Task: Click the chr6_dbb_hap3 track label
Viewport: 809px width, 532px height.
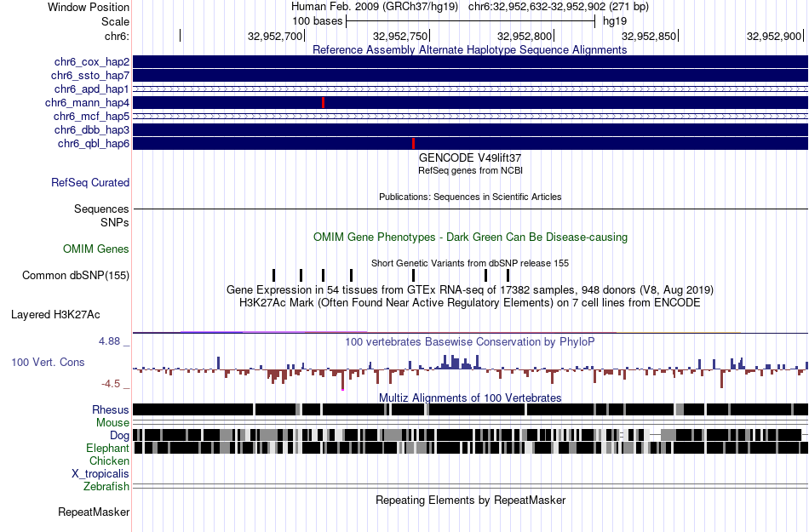Action: point(92,129)
